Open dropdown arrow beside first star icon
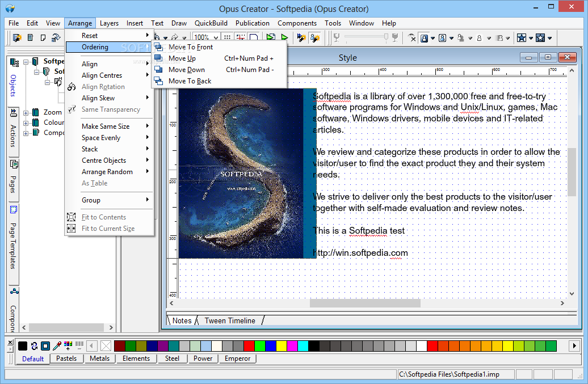Image resolution: width=588 pixels, height=384 pixels. (x=531, y=38)
